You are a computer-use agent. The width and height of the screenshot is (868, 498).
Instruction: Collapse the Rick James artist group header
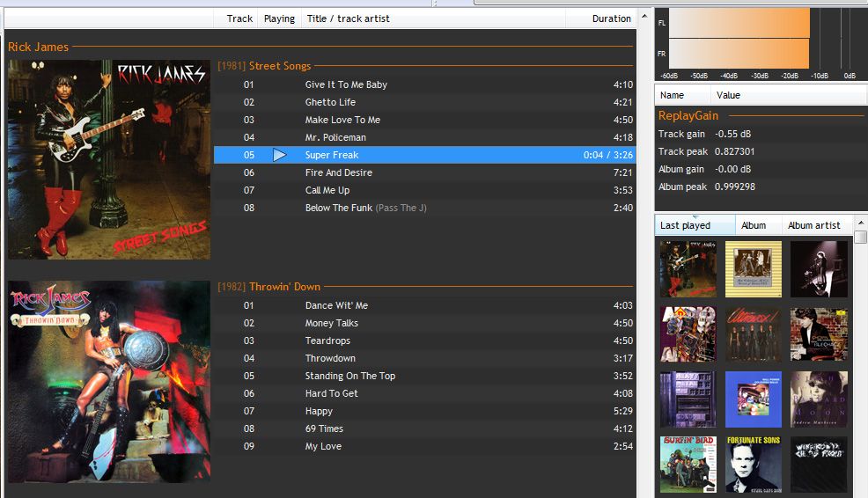39,47
